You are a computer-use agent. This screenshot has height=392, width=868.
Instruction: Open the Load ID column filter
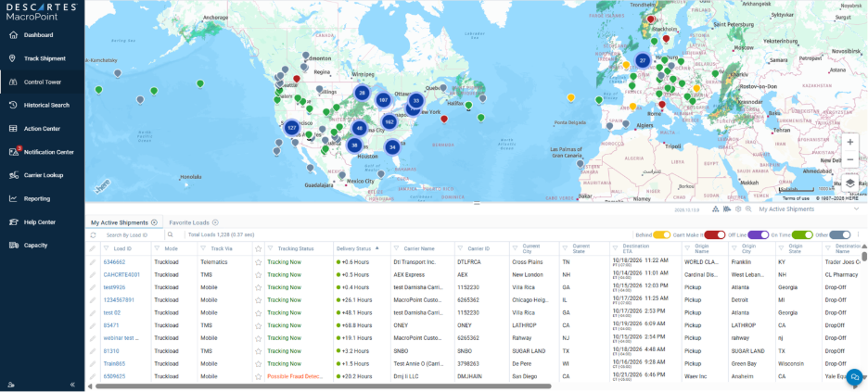pyautogui.click(x=107, y=248)
